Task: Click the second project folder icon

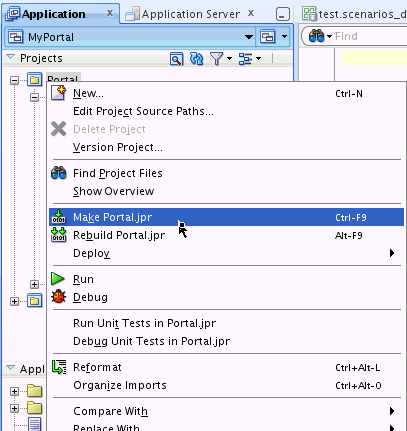Action: pos(35,301)
